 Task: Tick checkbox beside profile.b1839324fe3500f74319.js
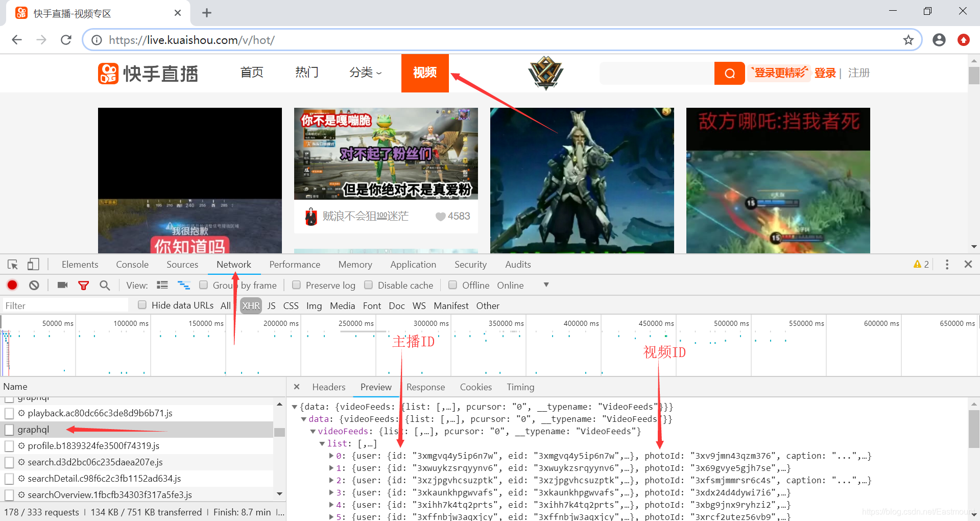[9, 446]
